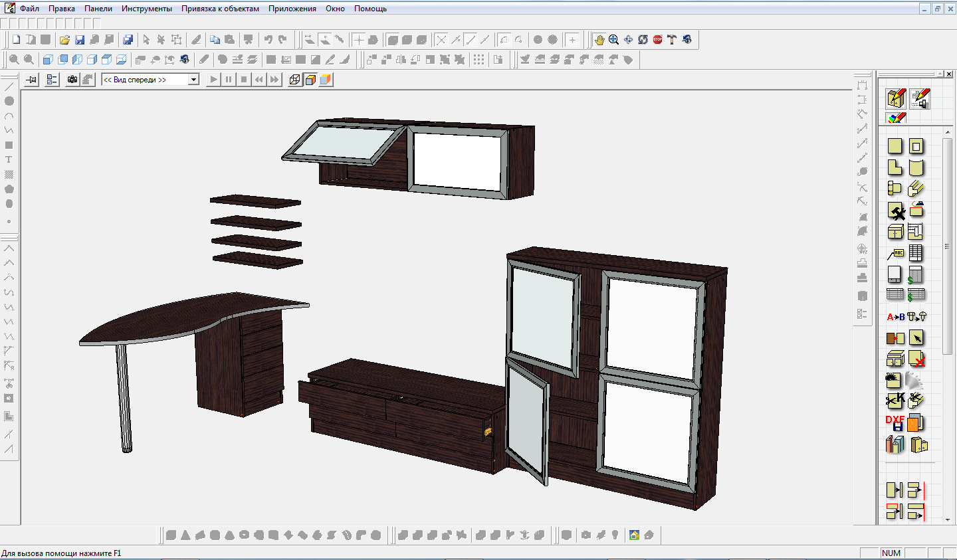
Task: Toggle yellow shaded cube display mode
Action: (310, 80)
